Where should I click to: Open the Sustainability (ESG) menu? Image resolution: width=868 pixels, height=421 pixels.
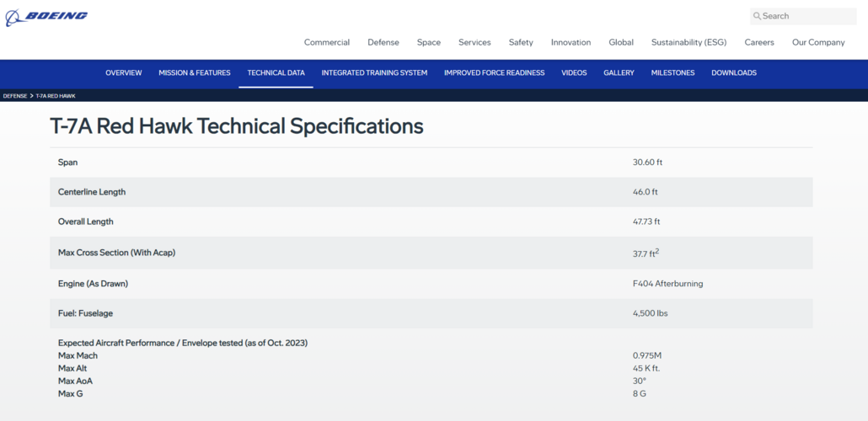pos(689,42)
